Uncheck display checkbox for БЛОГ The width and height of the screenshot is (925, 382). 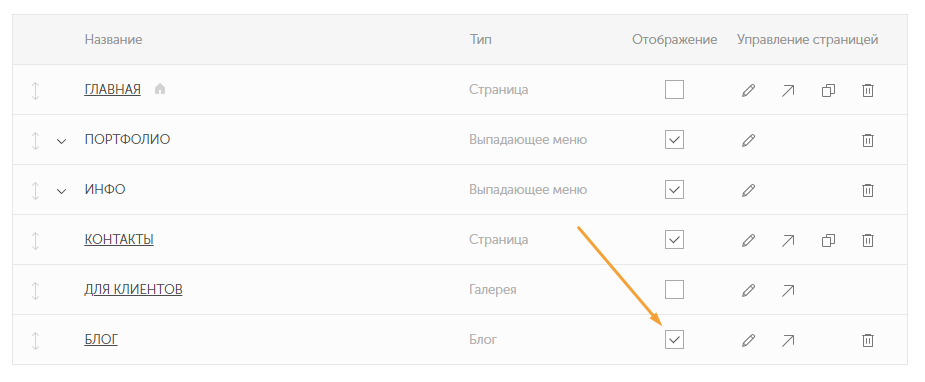[674, 340]
